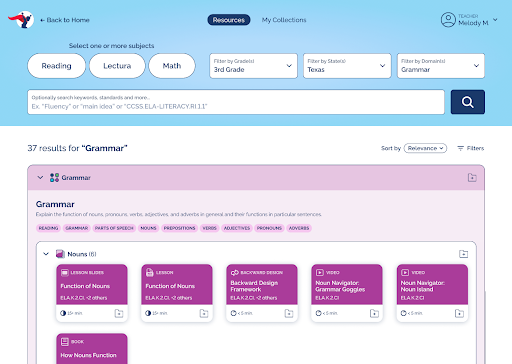Screen dimensions: 512x364
Task: Click Backward Design under 5 min clock icon
Action: pos(233,313)
